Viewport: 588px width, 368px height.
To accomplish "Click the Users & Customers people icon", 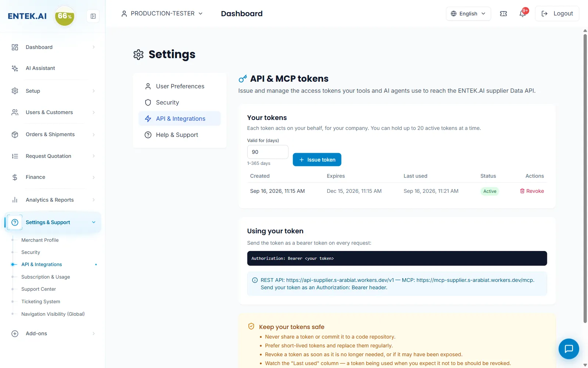I will (15, 112).
